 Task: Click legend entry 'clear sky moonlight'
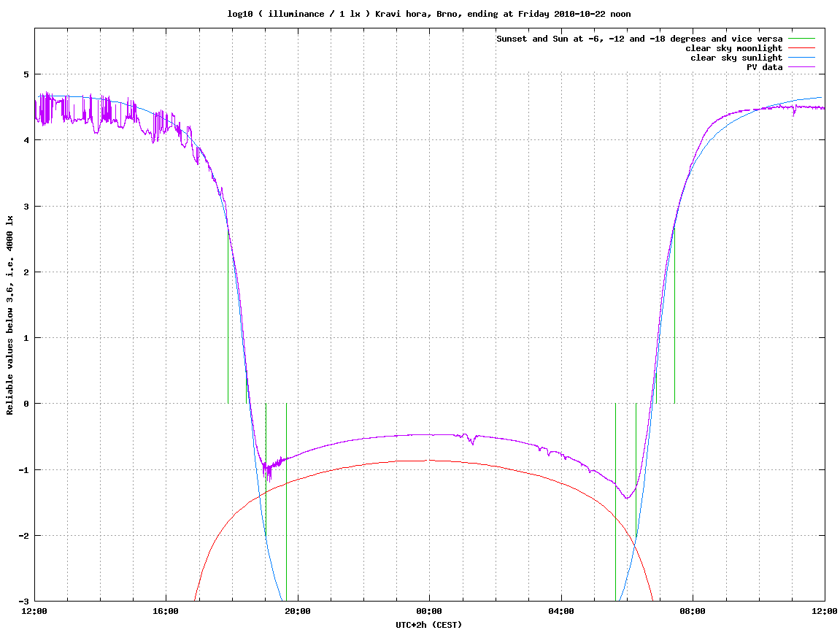[x=734, y=48]
